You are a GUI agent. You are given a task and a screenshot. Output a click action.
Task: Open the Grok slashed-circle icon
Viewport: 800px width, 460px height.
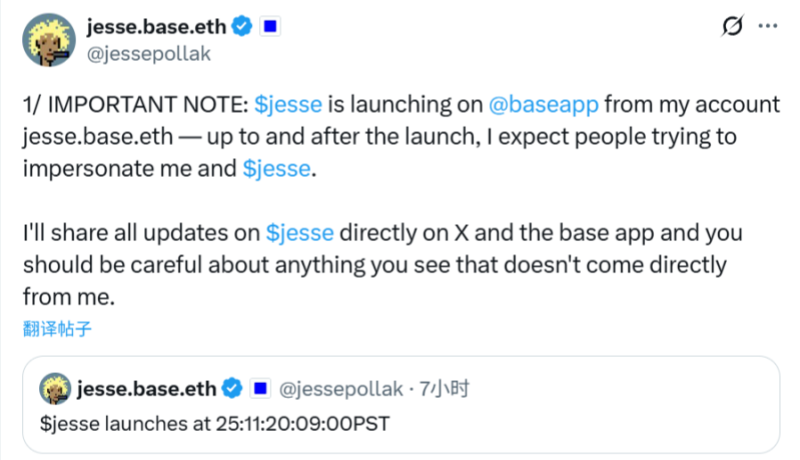point(732,27)
